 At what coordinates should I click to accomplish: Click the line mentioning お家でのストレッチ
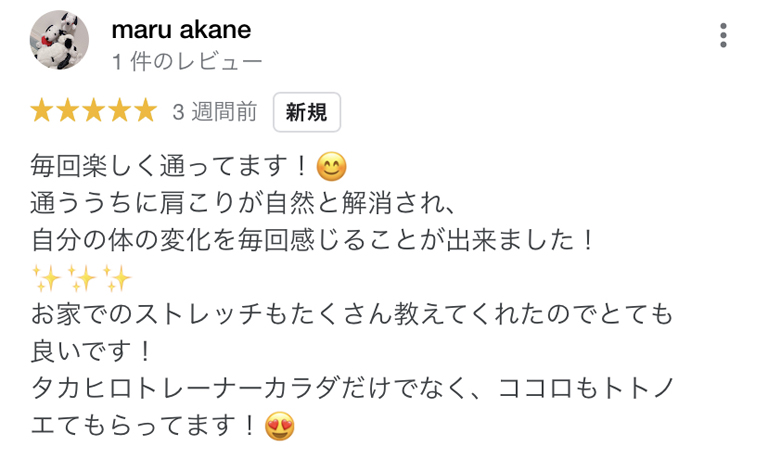pos(352,315)
